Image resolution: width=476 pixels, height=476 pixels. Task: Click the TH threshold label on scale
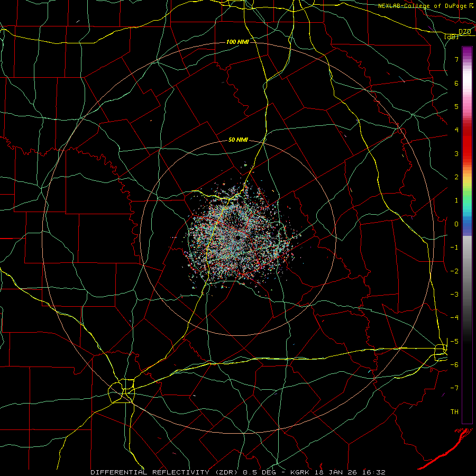pyautogui.click(x=454, y=411)
